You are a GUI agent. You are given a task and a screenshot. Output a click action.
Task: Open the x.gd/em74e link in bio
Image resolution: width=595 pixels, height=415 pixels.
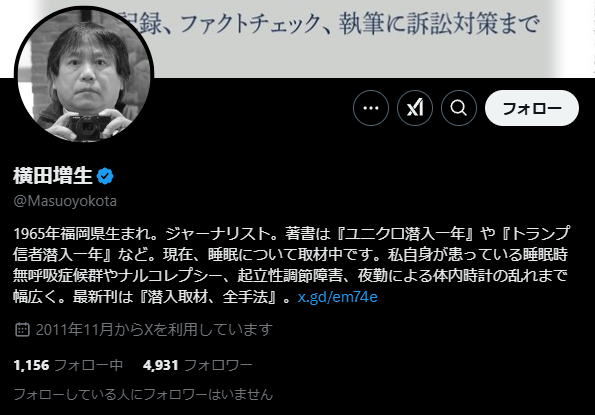337,297
